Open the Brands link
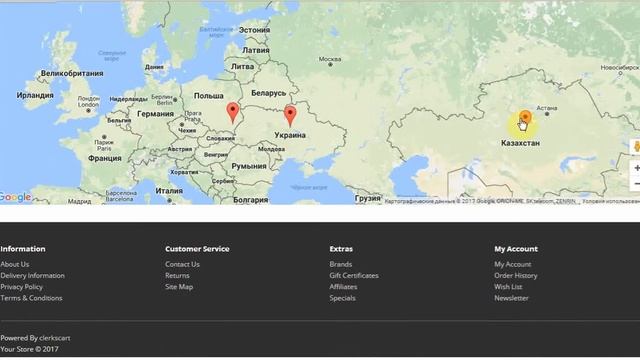The image size is (640, 360). [x=341, y=264]
